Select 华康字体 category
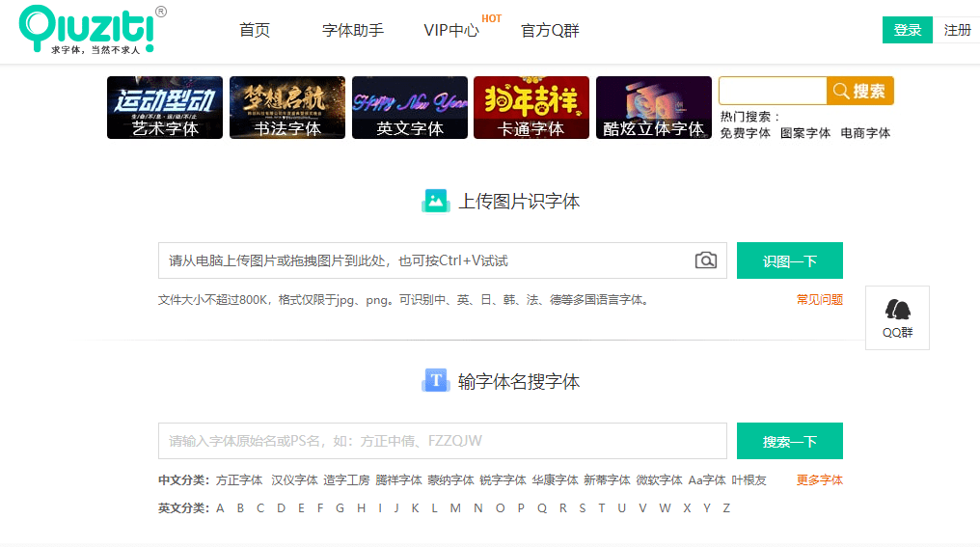This screenshot has height=547, width=980. (555, 480)
